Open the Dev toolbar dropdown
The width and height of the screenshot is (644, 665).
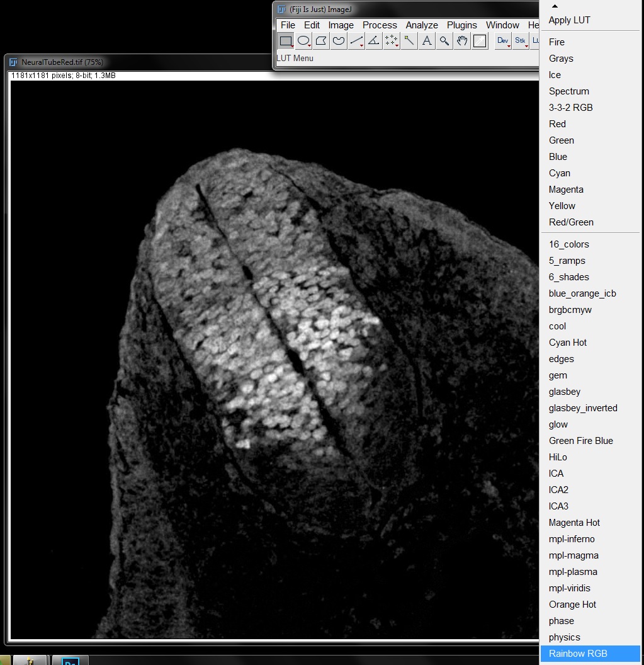tap(502, 40)
